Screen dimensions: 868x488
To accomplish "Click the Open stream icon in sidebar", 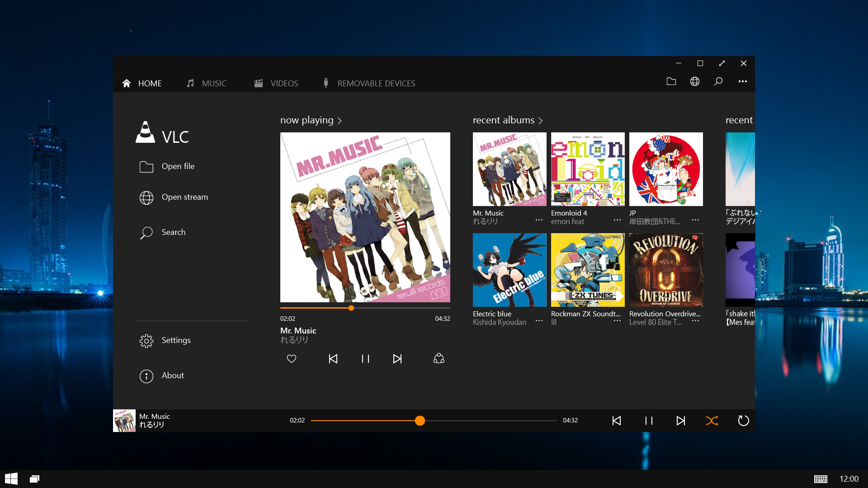I will pyautogui.click(x=146, y=197).
